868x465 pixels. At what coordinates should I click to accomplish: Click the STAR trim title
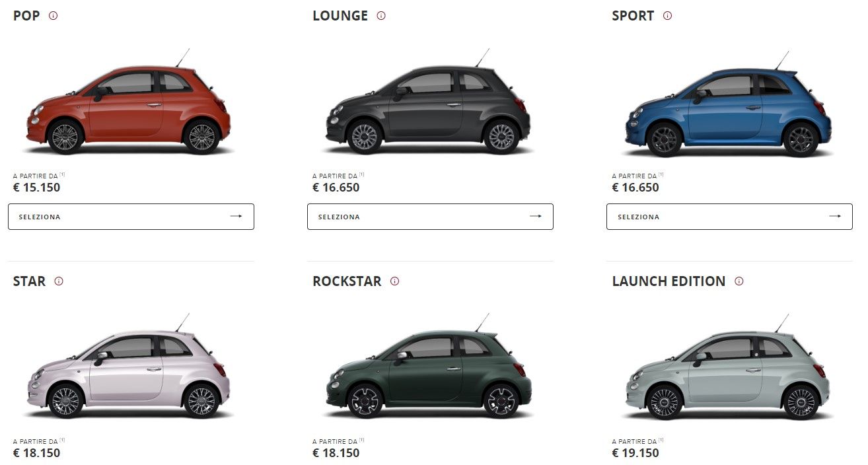(x=30, y=281)
